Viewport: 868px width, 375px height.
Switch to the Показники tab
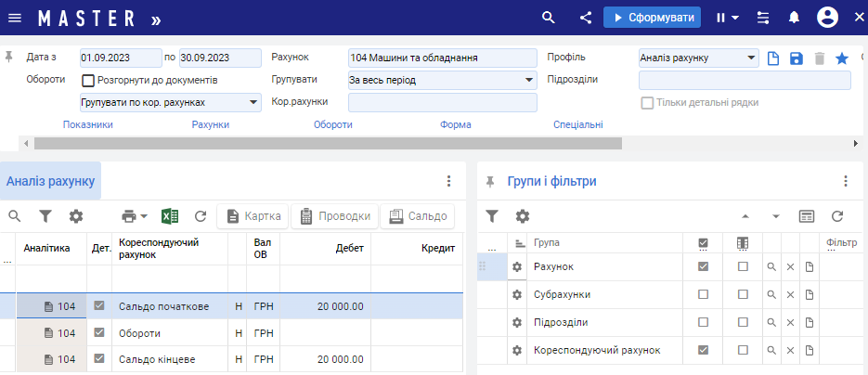click(x=88, y=124)
